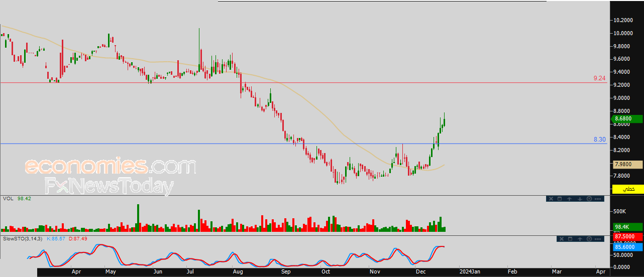Click the K:85.57 stochastic value
644x277 pixels.
click(56, 238)
